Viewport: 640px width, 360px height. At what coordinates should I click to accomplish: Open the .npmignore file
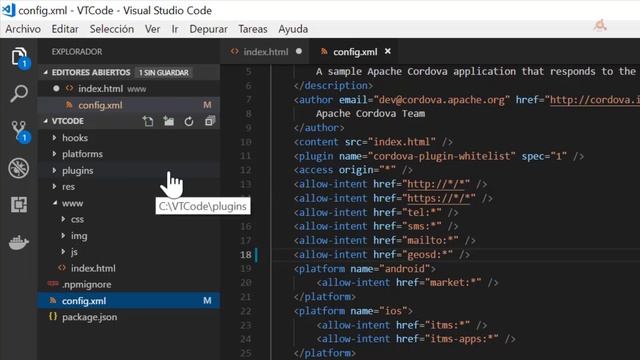point(129,284)
